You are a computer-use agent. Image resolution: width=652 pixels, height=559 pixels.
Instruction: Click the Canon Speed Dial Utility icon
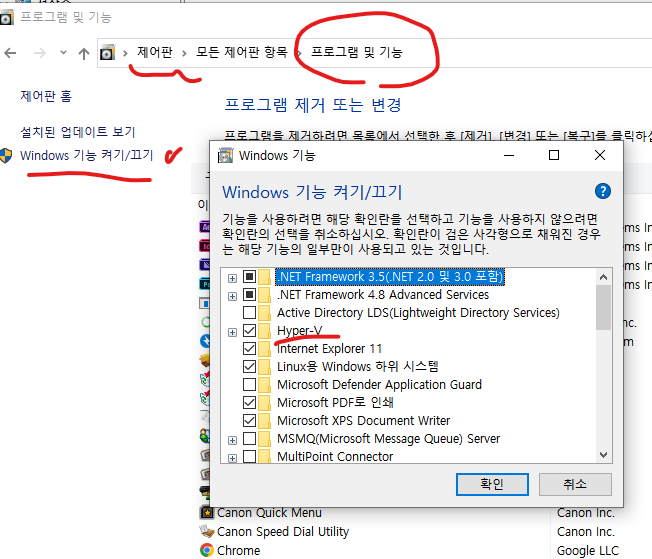(x=207, y=531)
